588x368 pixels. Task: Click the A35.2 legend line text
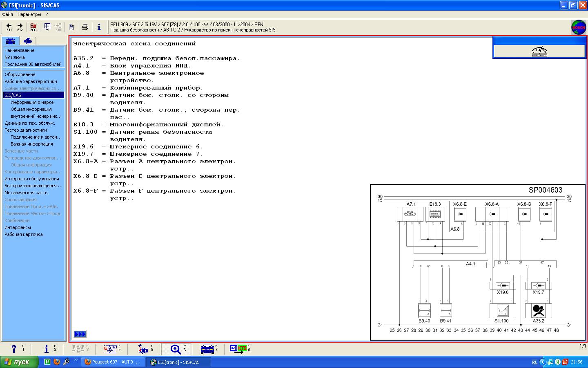coord(157,58)
